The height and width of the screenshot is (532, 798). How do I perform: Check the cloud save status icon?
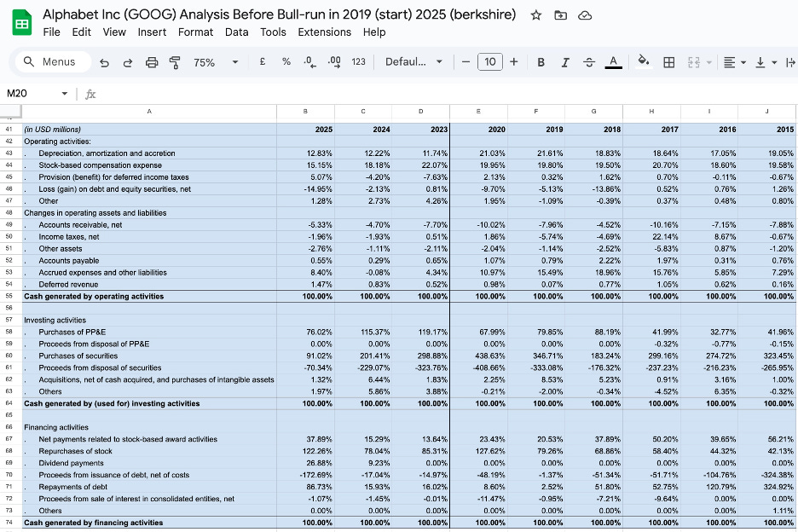[x=585, y=15]
